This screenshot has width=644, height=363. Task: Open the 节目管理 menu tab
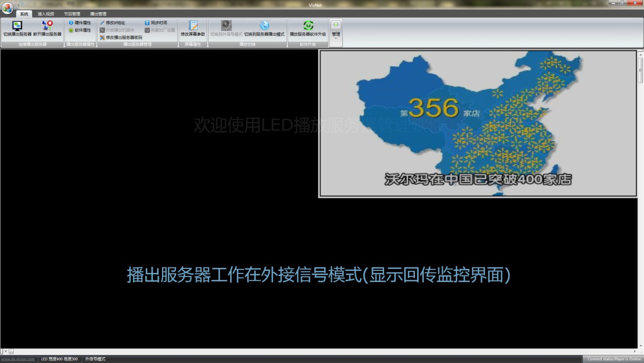pyautogui.click(x=71, y=13)
